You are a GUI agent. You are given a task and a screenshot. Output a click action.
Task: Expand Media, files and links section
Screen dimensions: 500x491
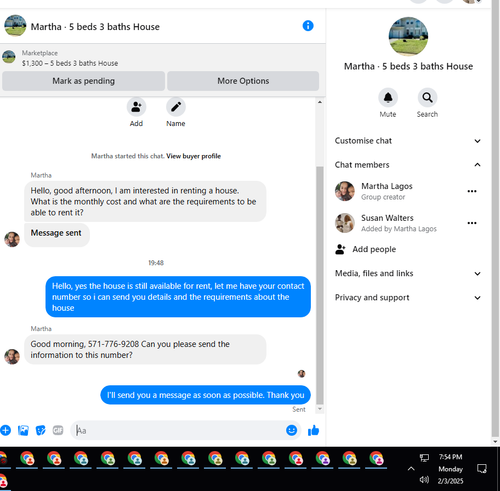408,273
